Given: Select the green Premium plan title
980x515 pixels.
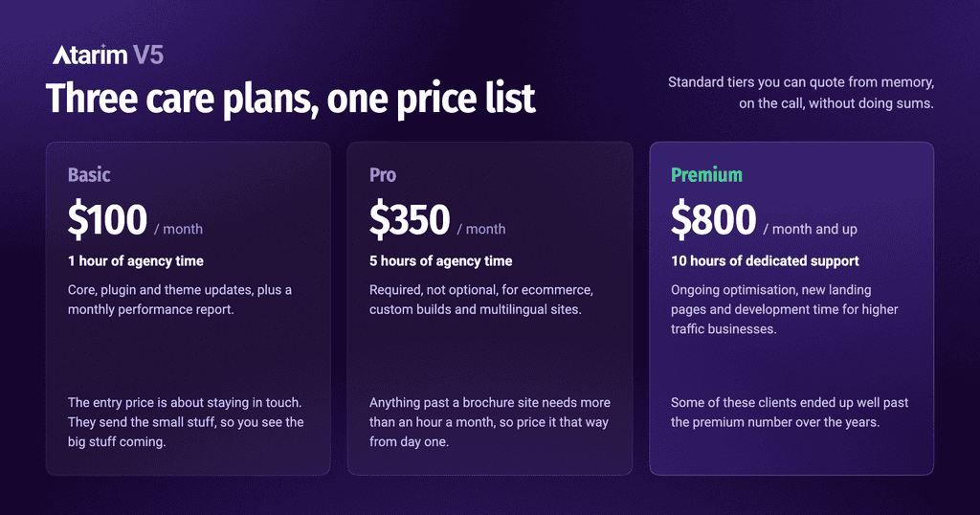Looking at the screenshot, I should tap(707, 174).
